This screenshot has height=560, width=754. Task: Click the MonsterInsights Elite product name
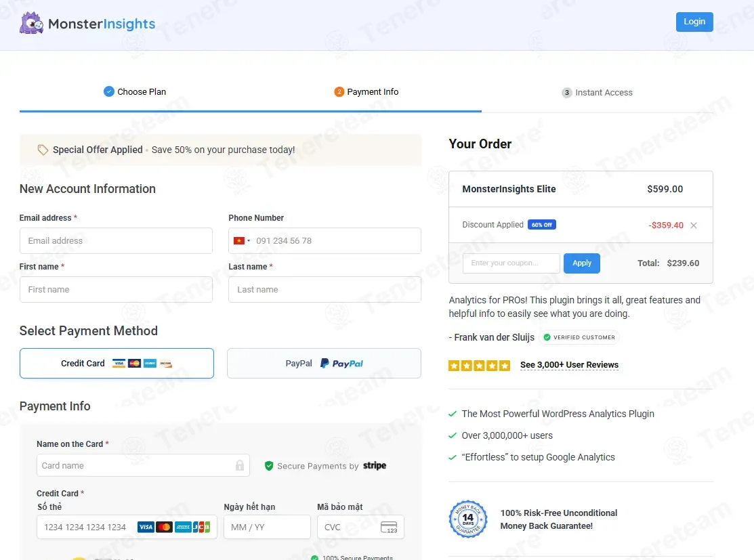coord(509,189)
